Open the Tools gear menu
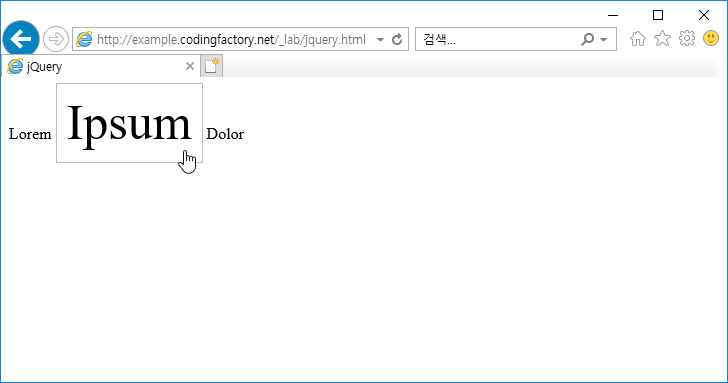 pos(687,39)
